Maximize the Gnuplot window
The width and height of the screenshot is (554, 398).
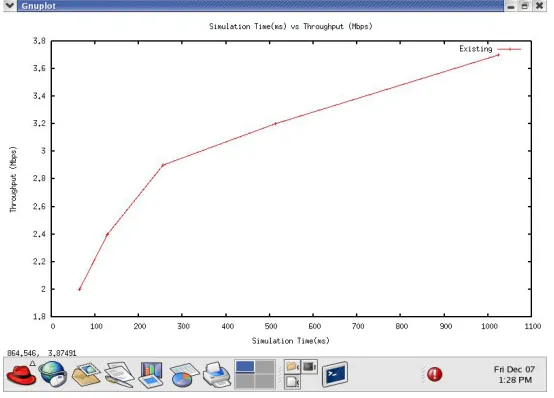525,6
